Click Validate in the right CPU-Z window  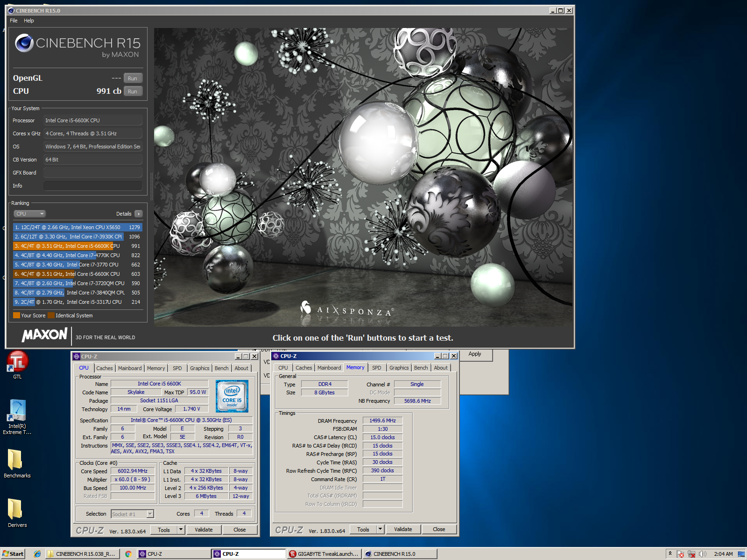coord(403,529)
